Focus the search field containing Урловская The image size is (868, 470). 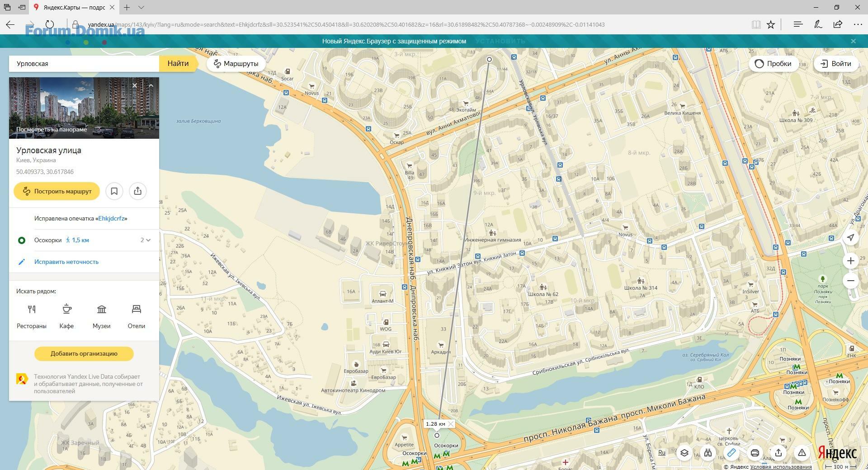coord(84,64)
